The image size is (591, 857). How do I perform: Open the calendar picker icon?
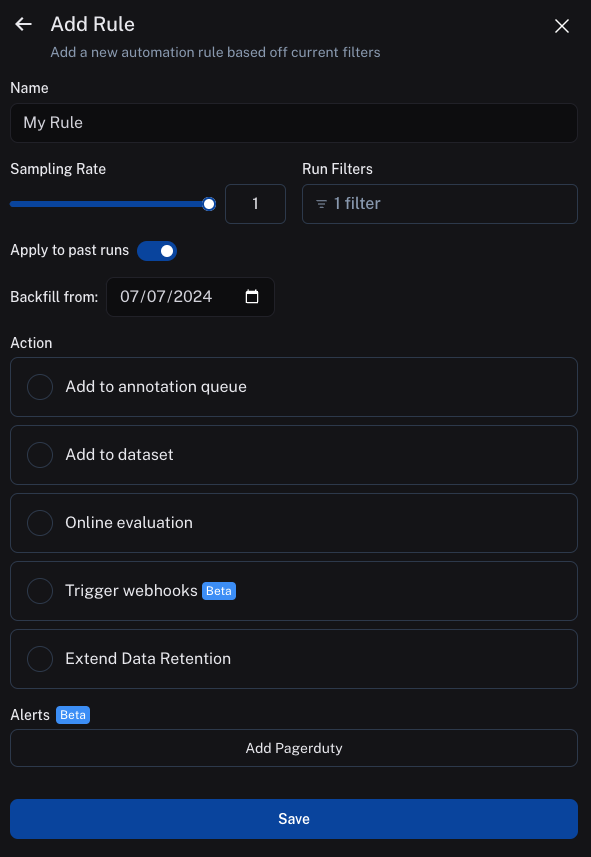[x=251, y=297]
